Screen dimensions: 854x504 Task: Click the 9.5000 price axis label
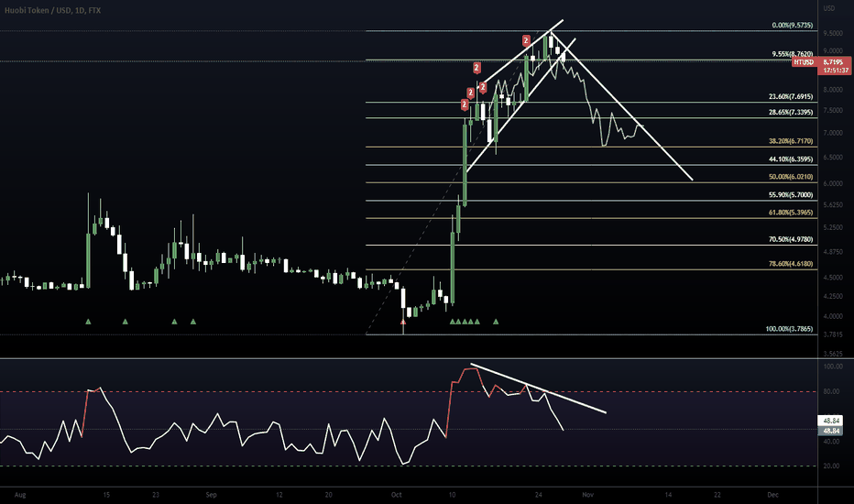coord(833,33)
